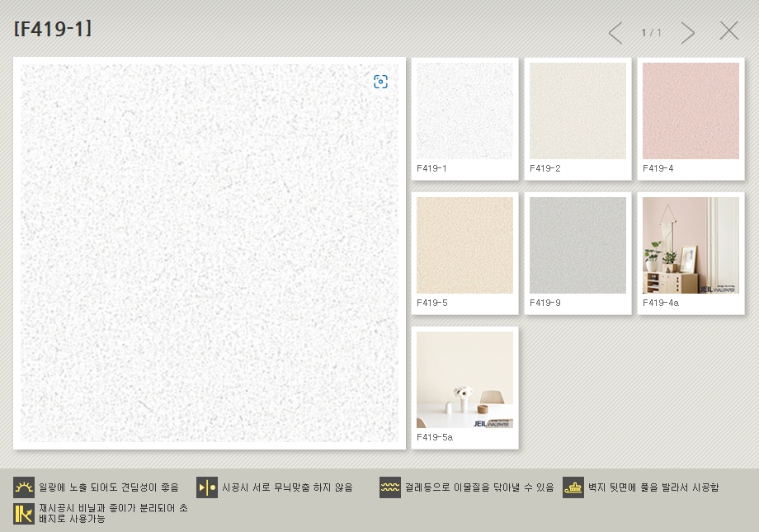This screenshot has height=532, width=759.
Task: Select the F419-9 gray swatch thumbnail
Action: pyautogui.click(x=577, y=245)
